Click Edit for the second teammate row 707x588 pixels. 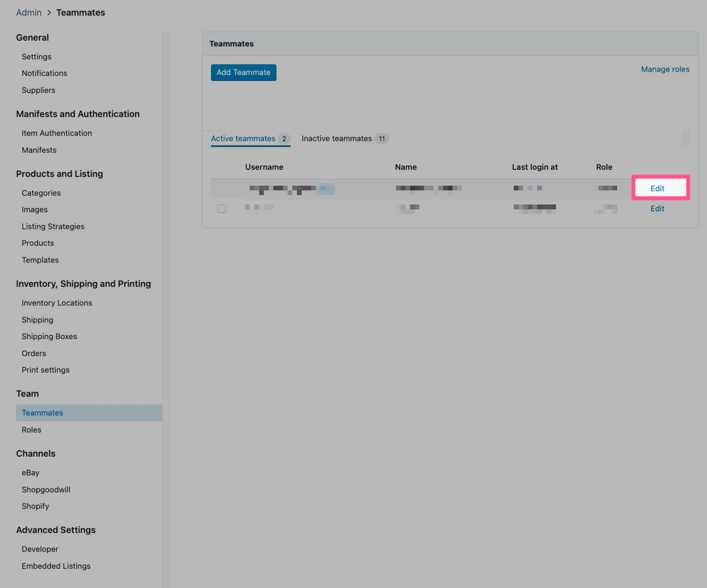(657, 209)
